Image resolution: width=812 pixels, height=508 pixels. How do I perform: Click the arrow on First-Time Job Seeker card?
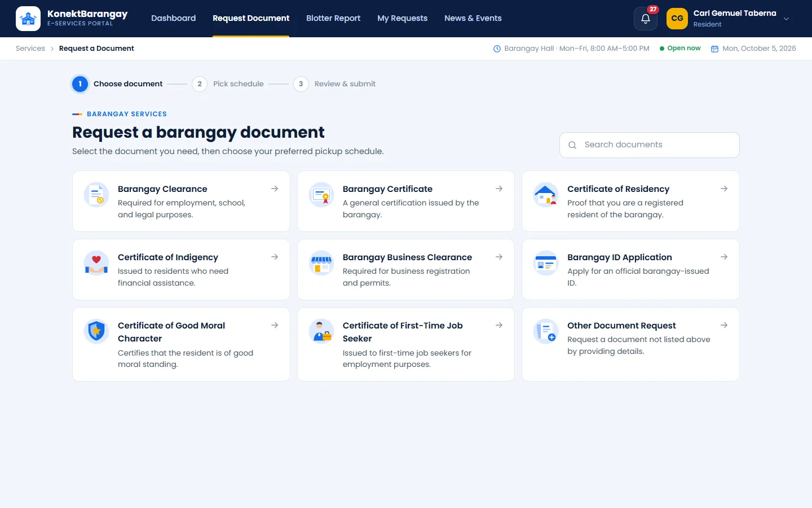tap(499, 325)
